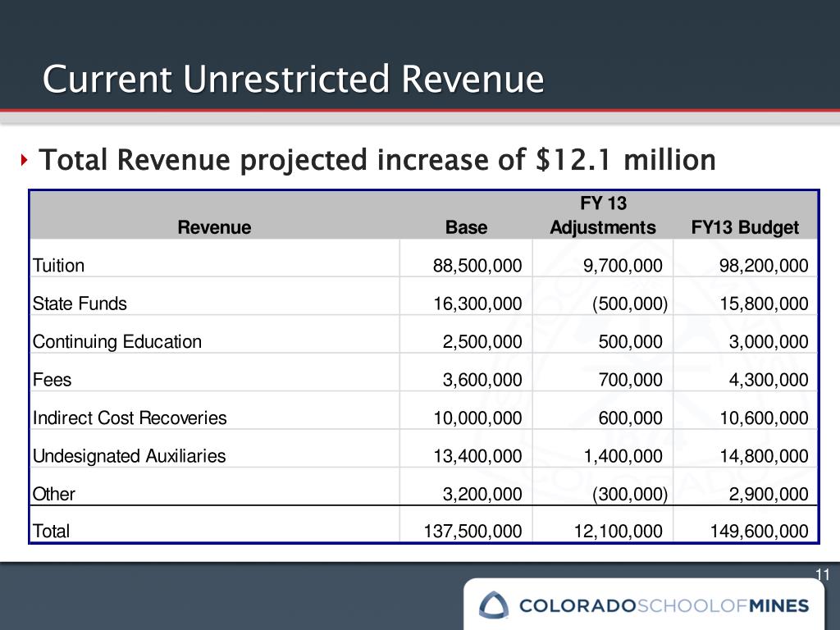Click the 'Revenue' column header in the table

pyautogui.click(x=214, y=227)
